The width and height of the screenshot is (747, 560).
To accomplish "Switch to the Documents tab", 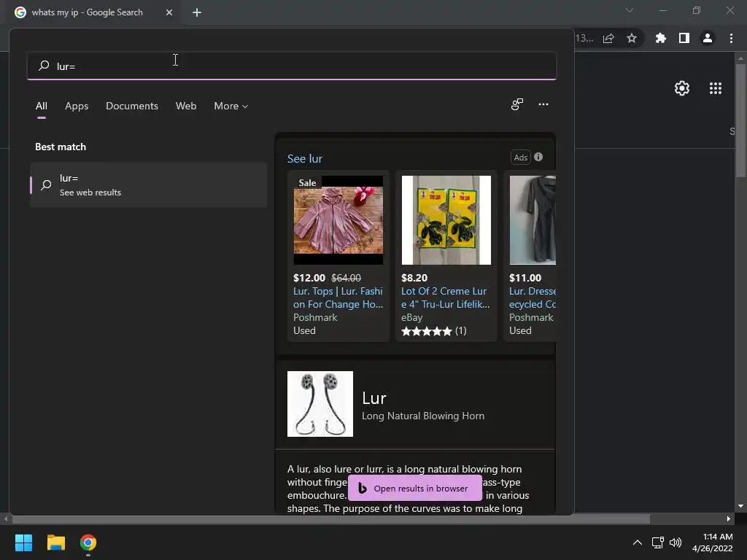I will click(132, 106).
